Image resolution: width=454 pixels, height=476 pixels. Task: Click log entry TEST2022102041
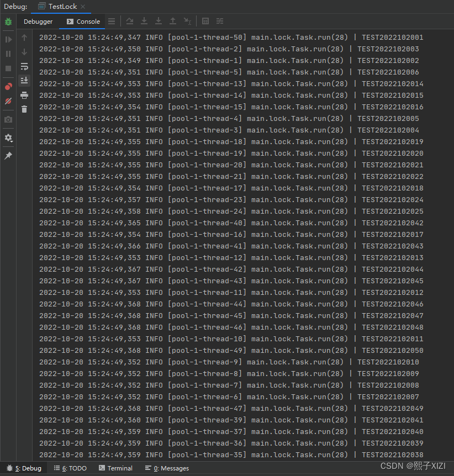click(x=231, y=420)
